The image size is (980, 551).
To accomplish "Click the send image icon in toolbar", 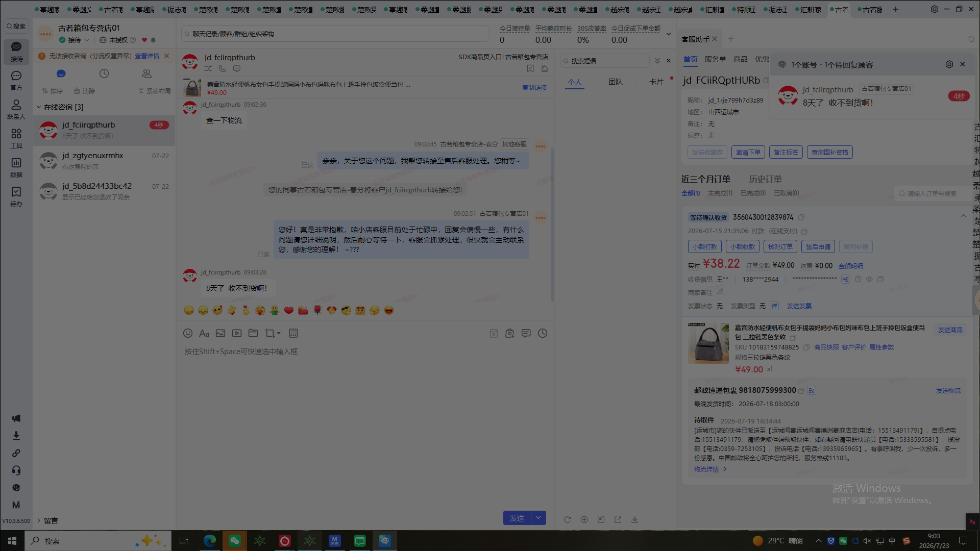I will pos(220,333).
